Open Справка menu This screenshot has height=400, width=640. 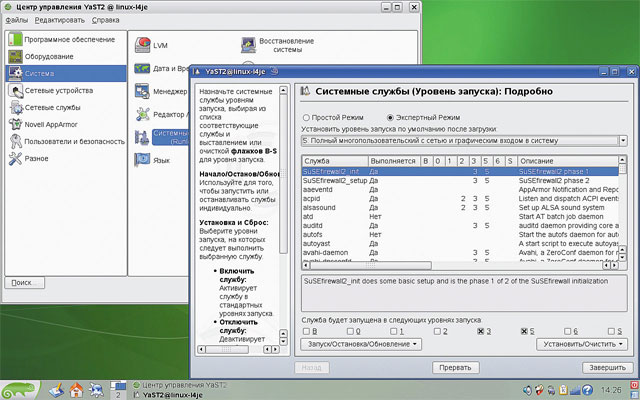tap(105, 20)
